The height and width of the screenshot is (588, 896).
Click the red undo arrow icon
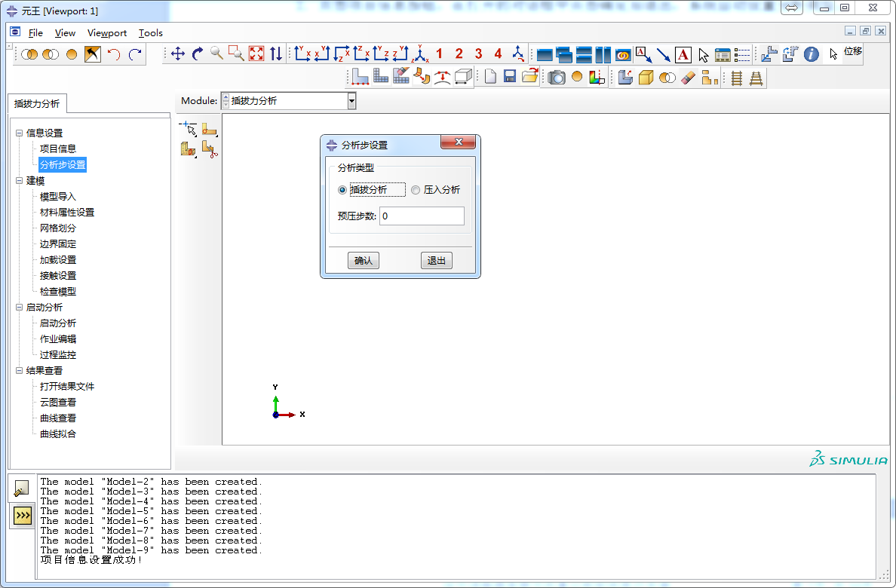coord(114,54)
